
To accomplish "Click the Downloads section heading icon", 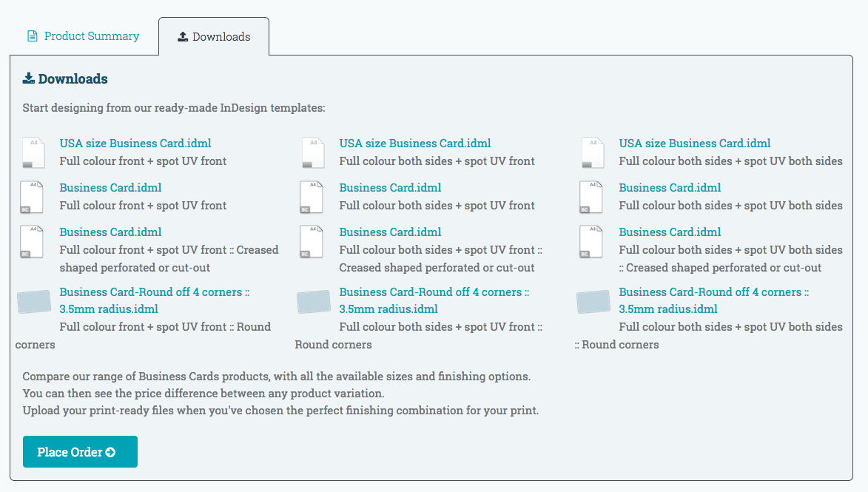I will click(29, 78).
